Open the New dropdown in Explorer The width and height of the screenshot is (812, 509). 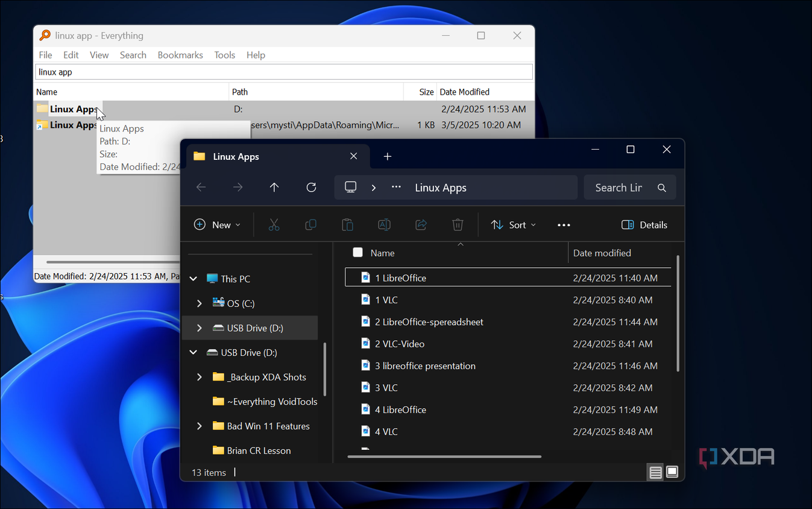pyautogui.click(x=217, y=225)
